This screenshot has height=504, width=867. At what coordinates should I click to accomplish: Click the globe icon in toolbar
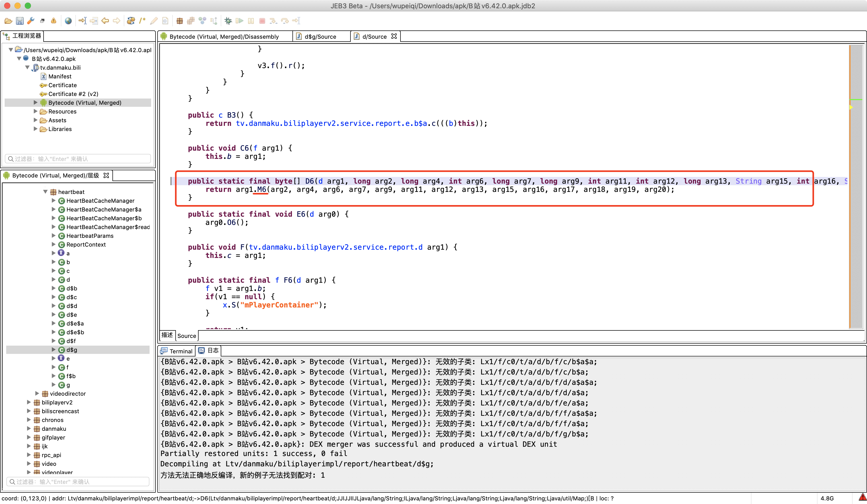(x=68, y=21)
